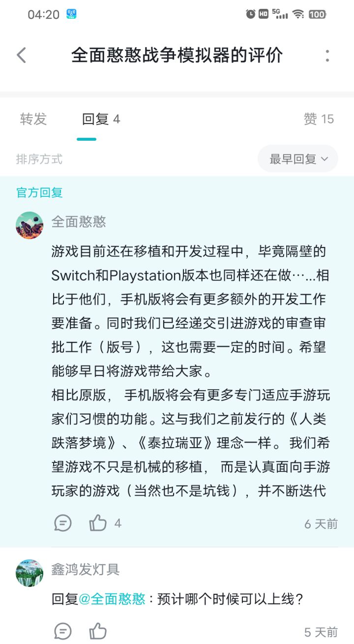
Task: Select the 回复 4 tab
Action: [x=101, y=119]
